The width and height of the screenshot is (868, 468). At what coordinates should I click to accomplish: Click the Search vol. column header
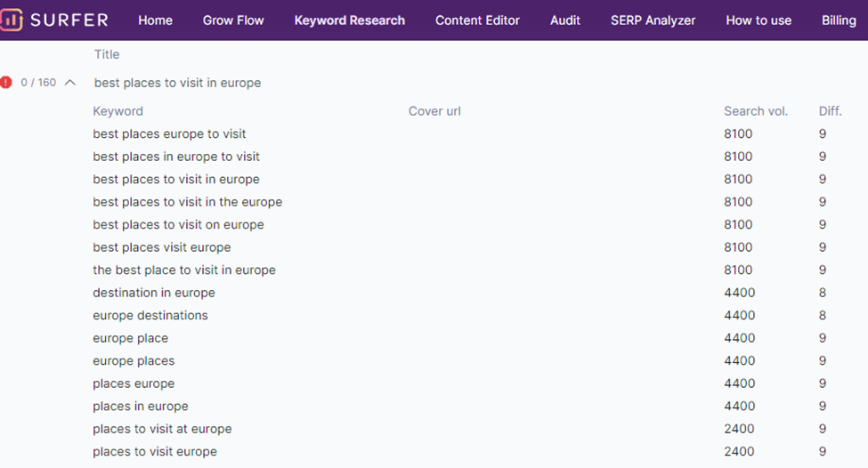[756, 111]
